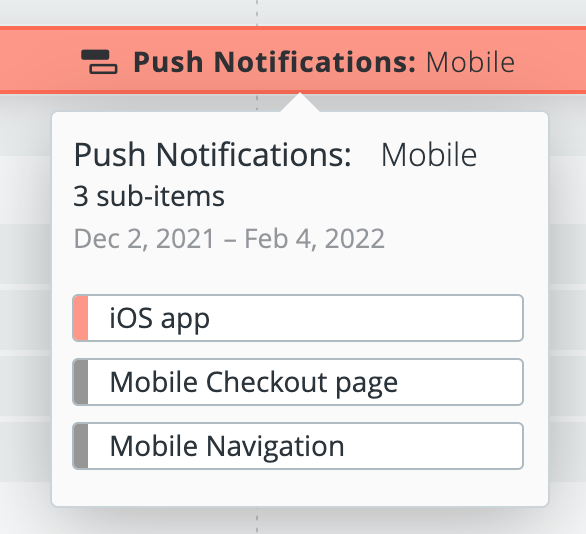Select bold 'Push Notifications:' text in red bar

[x=275, y=62]
